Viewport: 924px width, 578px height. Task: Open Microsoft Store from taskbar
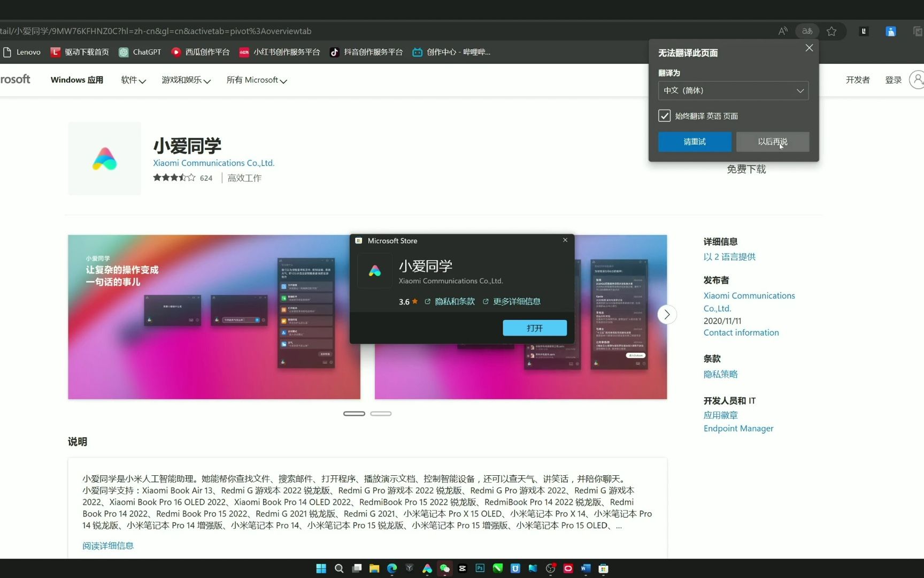click(x=603, y=568)
